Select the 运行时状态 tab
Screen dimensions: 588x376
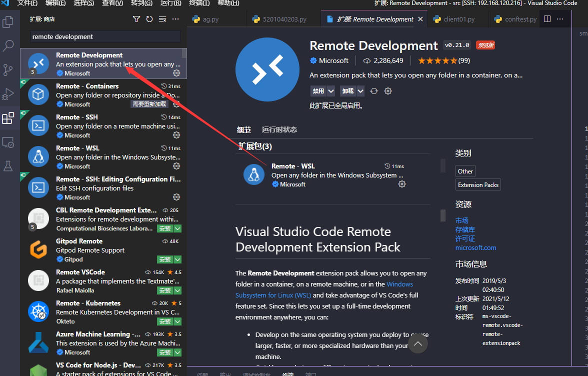pyautogui.click(x=279, y=129)
